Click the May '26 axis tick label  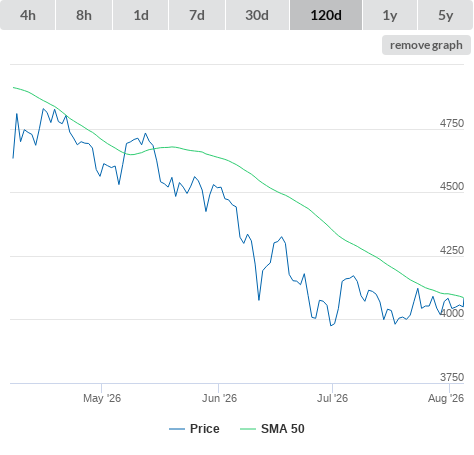(x=102, y=398)
